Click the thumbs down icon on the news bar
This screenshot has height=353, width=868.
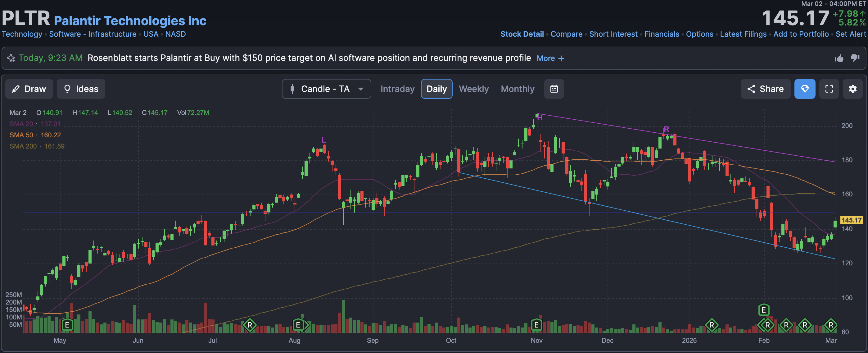tap(855, 58)
